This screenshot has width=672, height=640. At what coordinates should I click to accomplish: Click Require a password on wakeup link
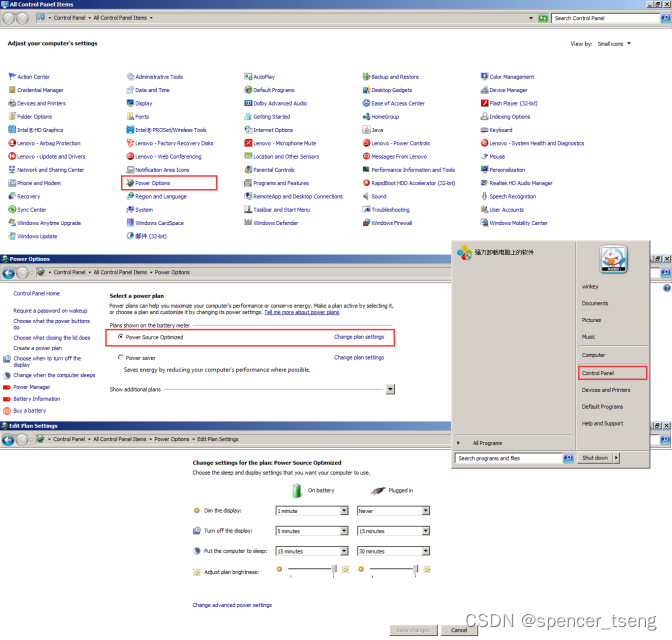50,311
